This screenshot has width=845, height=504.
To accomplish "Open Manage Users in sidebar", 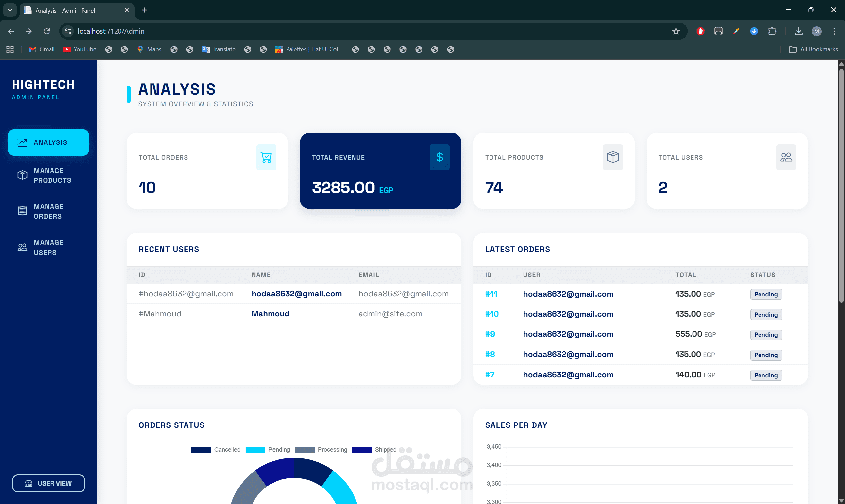I will click(x=48, y=247).
